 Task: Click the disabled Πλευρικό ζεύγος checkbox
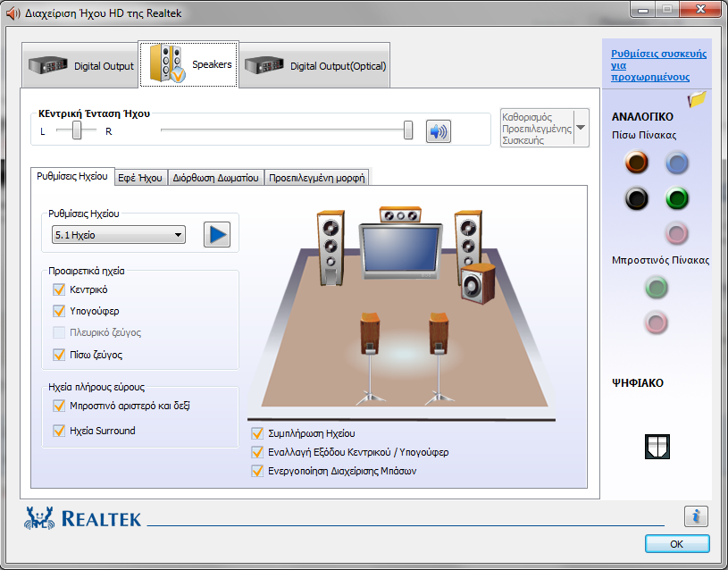point(59,332)
